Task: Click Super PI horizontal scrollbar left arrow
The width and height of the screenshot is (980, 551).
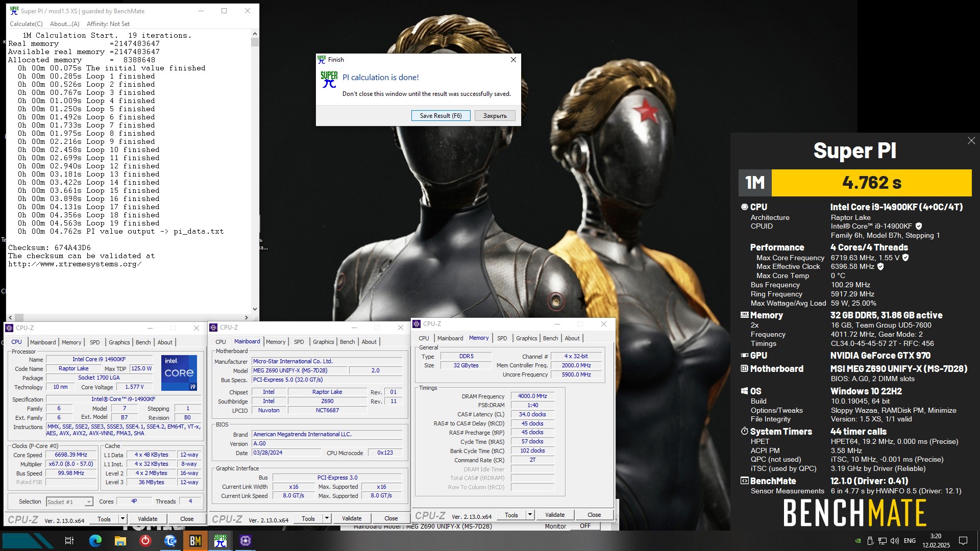Action: (11, 317)
